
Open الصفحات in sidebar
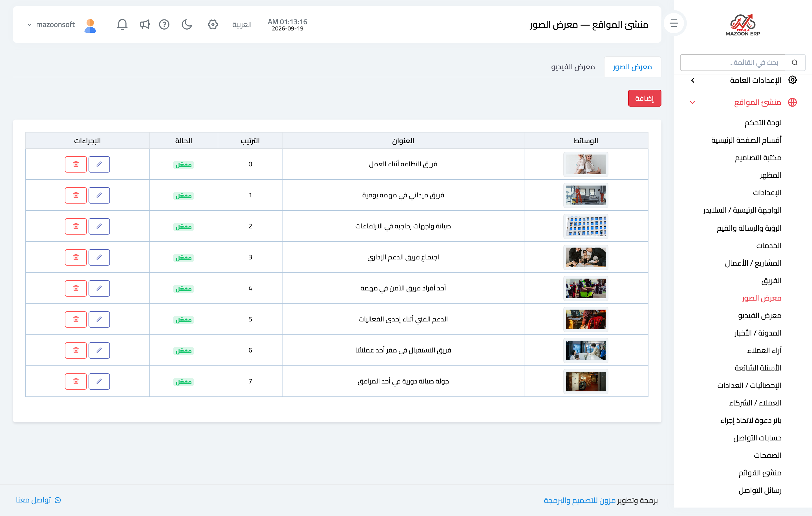coord(767,455)
